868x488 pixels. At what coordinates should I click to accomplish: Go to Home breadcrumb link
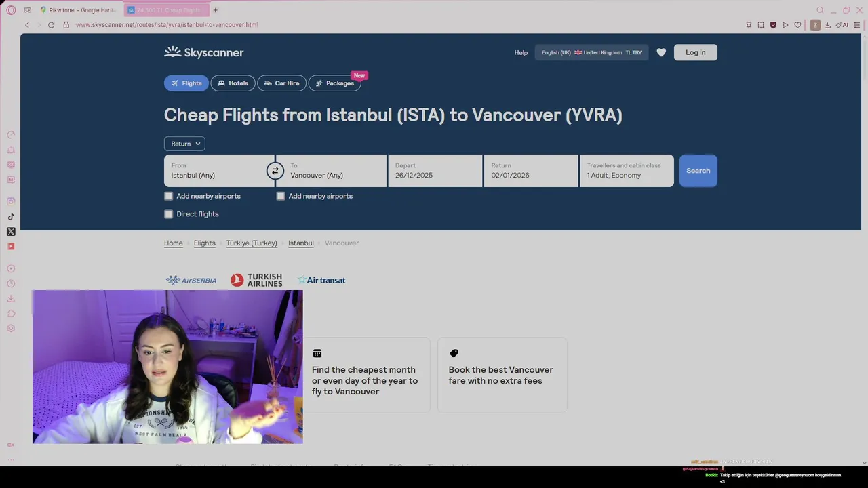pyautogui.click(x=174, y=243)
